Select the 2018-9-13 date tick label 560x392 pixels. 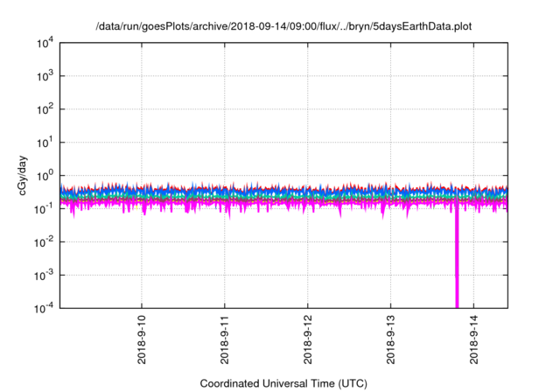pos(391,339)
